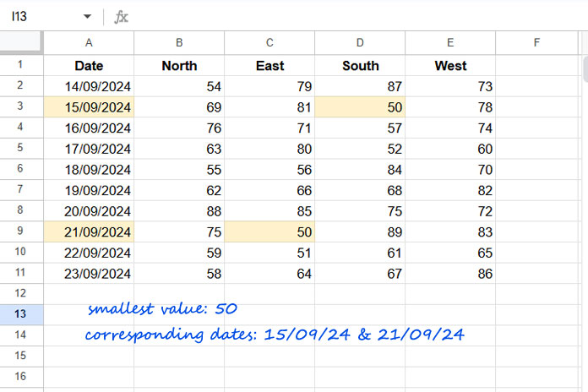Click into the formula bar input
Screen dimensions: 588x392
coord(357,17)
